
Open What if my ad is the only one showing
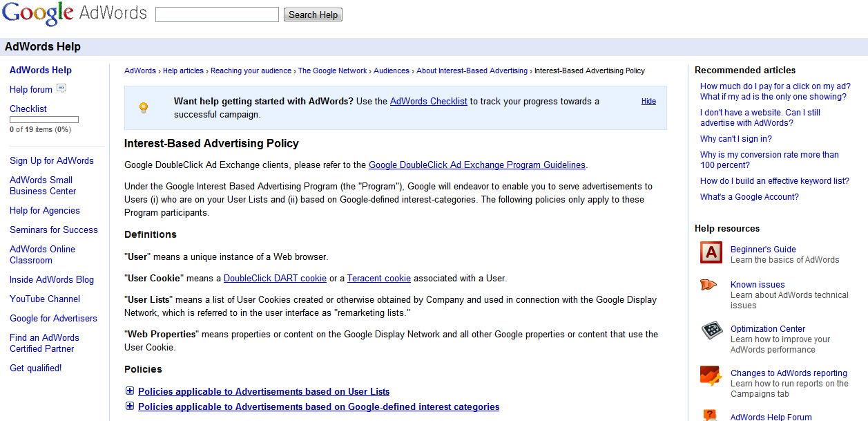point(773,97)
